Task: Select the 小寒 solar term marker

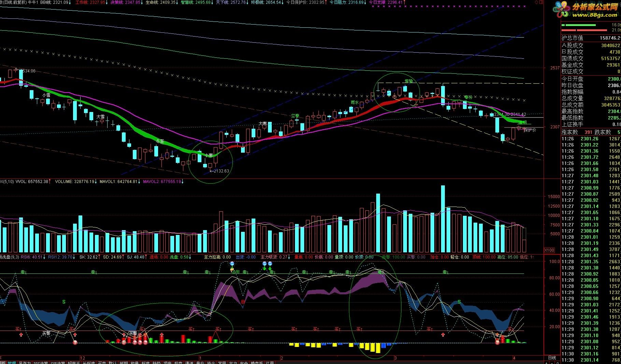Action: [x=209, y=155]
